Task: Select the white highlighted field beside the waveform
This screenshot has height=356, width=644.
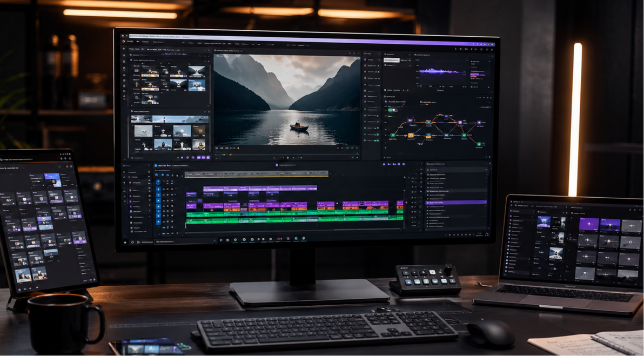Action: (x=391, y=60)
